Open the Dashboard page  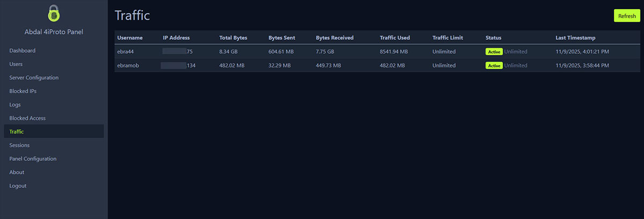point(22,51)
